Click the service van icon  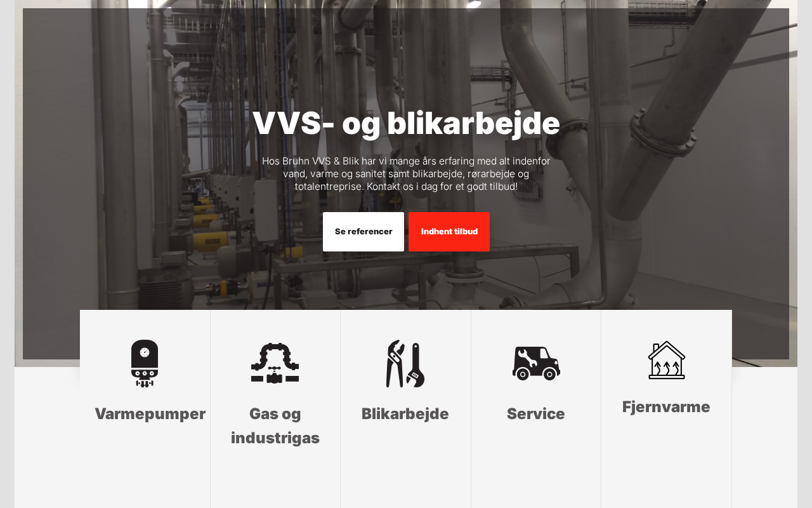pos(536,363)
